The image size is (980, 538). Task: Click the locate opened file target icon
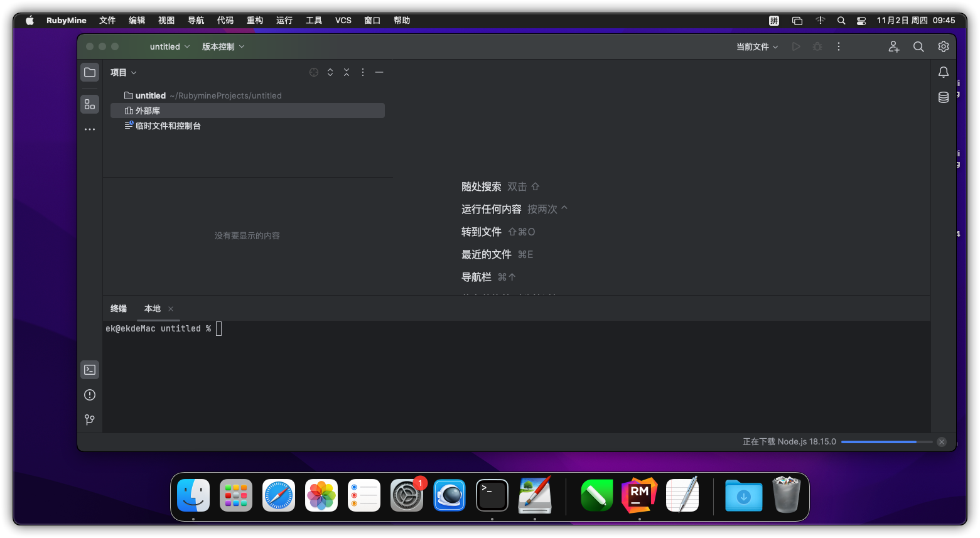coord(314,72)
